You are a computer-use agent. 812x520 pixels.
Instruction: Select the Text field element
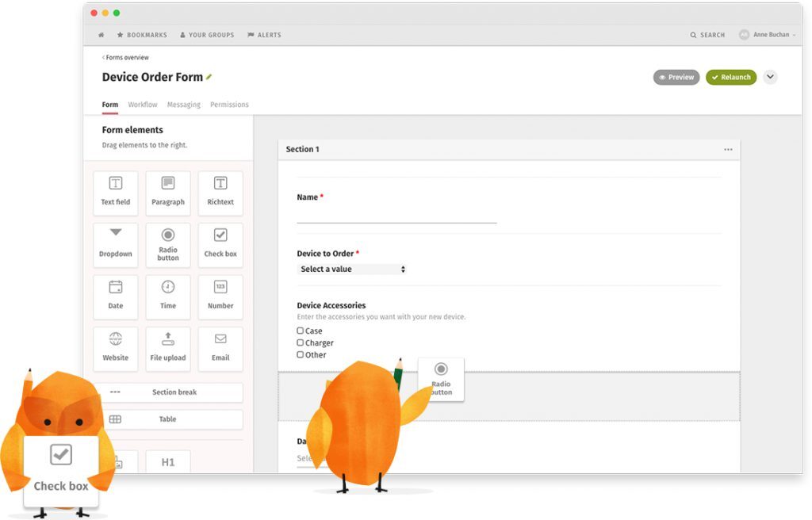pos(116,193)
